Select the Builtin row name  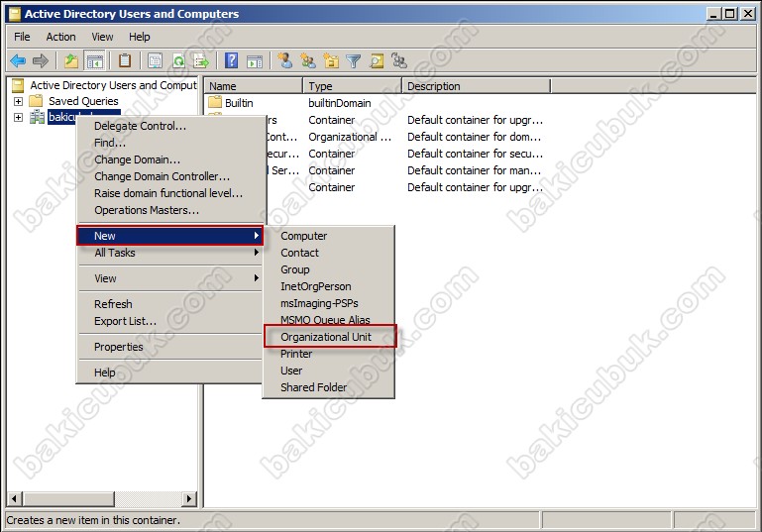click(x=239, y=103)
